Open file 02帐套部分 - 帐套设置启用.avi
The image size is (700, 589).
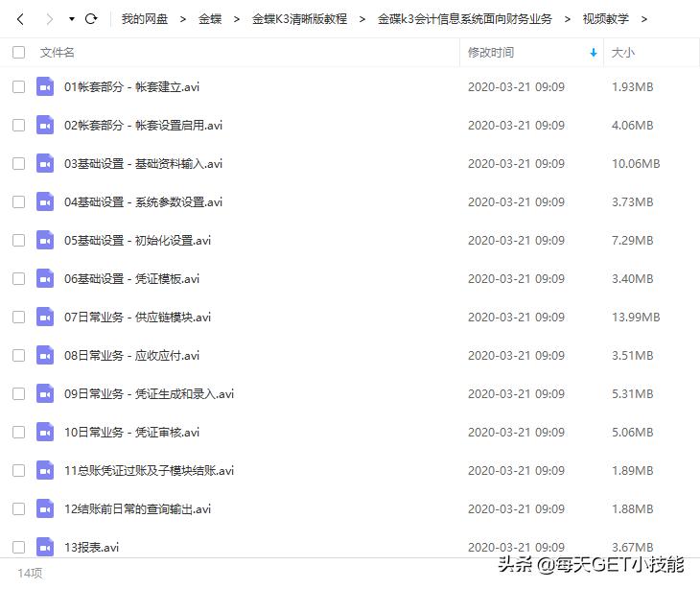pyautogui.click(x=143, y=125)
